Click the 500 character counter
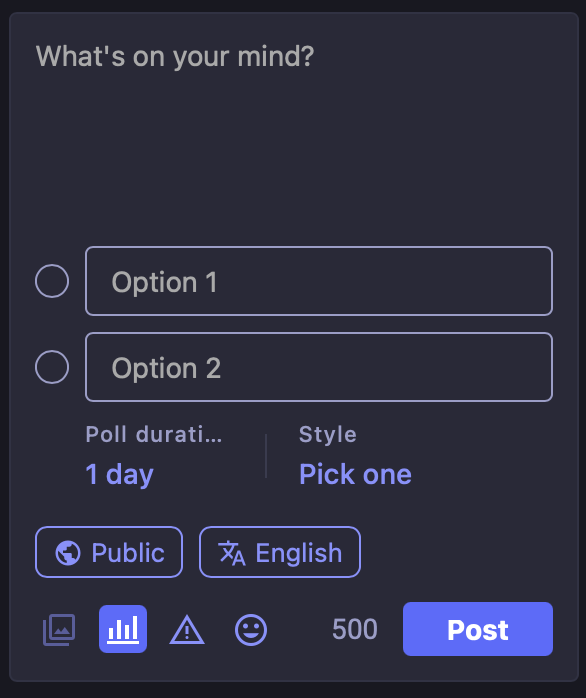Screen dimensions: 586x698 355,629
